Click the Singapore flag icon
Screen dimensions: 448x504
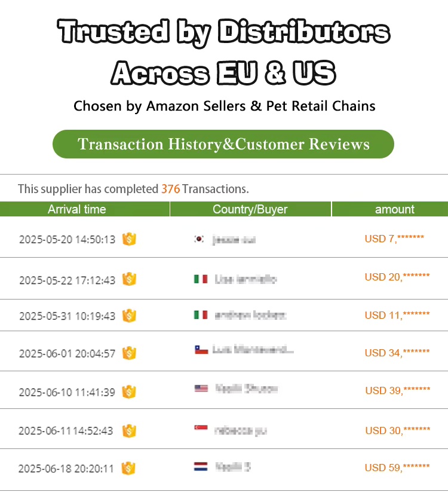pyautogui.click(x=201, y=428)
